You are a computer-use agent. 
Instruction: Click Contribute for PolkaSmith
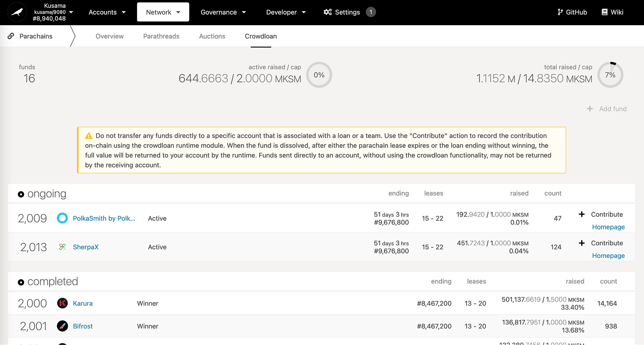tap(607, 215)
